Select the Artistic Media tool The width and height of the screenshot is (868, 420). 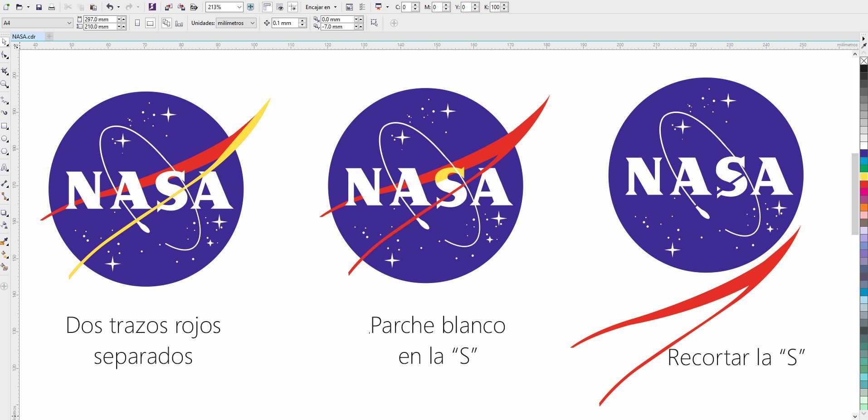pos(5,112)
